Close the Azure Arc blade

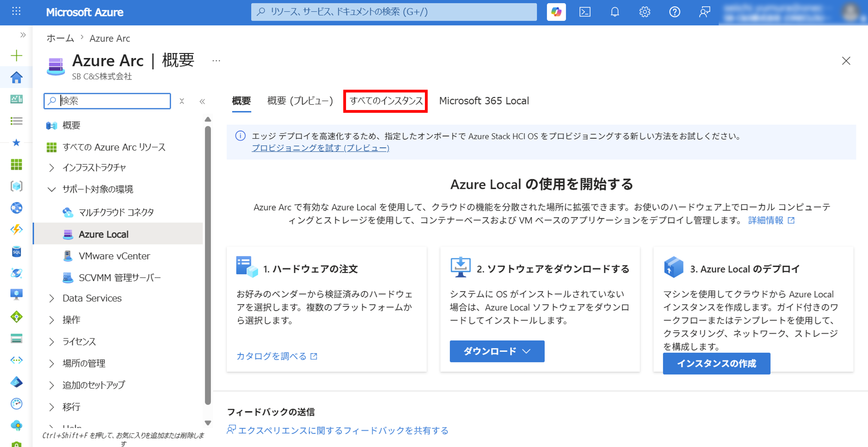pos(846,61)
